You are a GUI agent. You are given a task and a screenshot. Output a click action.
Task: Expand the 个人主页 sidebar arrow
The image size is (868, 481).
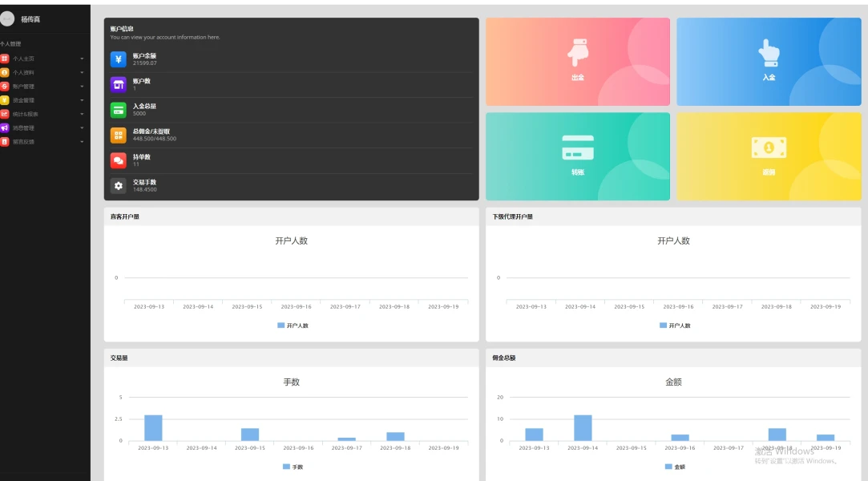[x=82, y=59]
